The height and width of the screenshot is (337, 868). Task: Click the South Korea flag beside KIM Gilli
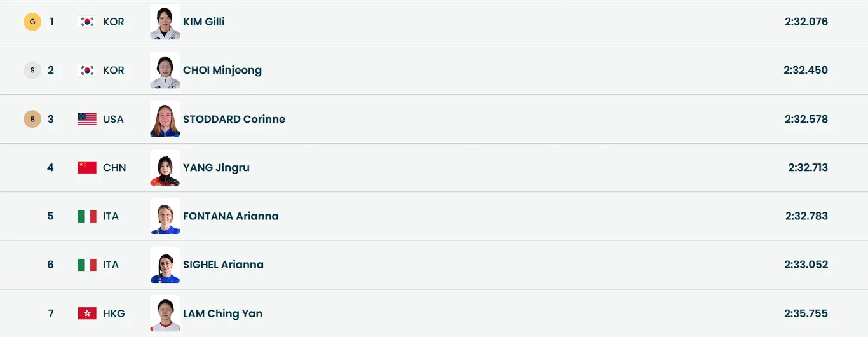pyautogui.click(x=87, y=22)
